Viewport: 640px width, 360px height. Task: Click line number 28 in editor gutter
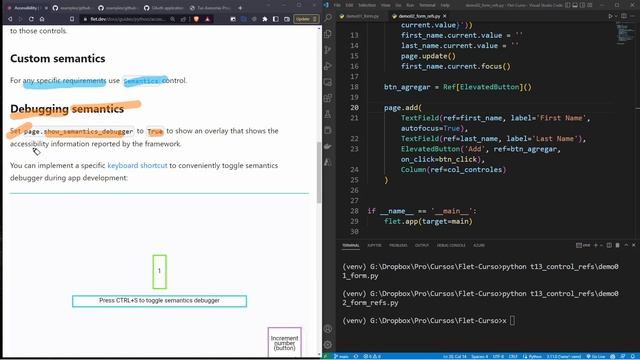[x=354, y=211]
